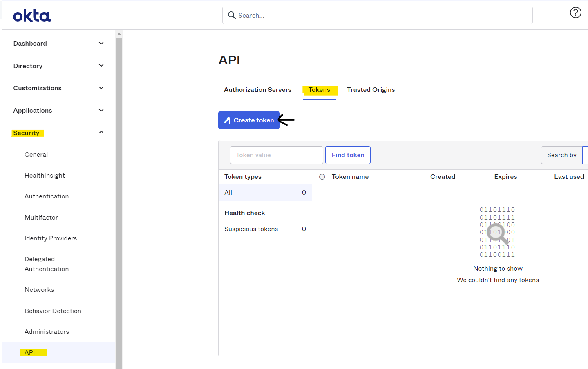Switch to the Authorization Servers tab

tap(257, 89)
